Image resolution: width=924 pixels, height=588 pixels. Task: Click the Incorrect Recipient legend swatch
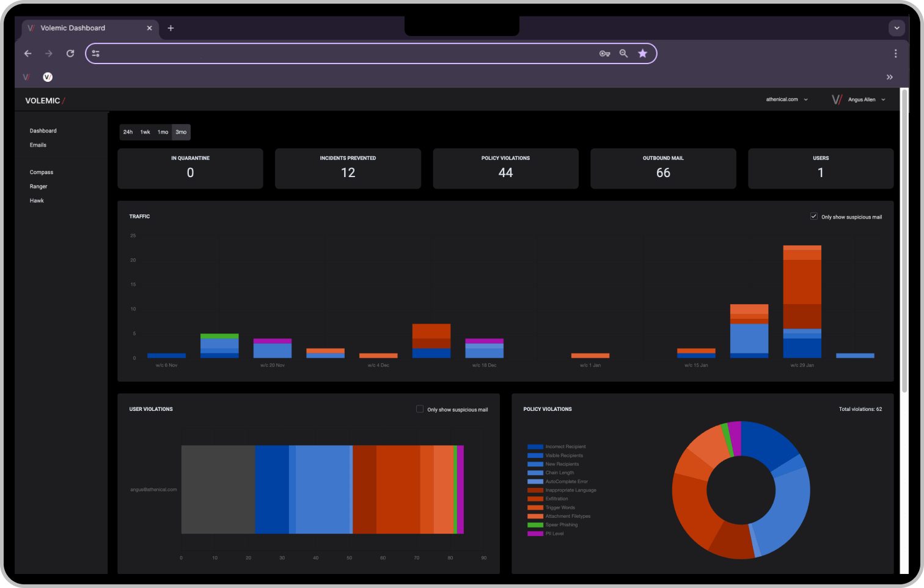pyautogui.click(x=535, y=447)
